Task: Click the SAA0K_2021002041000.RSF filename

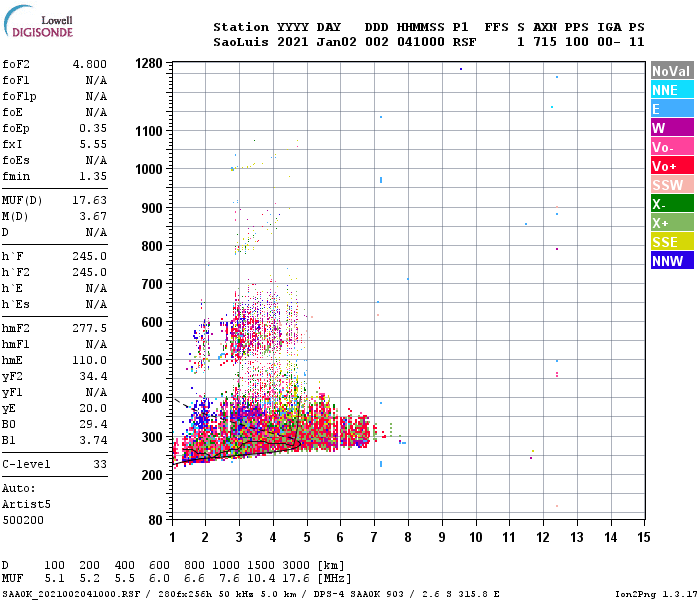Action: (x=71, y=594)
